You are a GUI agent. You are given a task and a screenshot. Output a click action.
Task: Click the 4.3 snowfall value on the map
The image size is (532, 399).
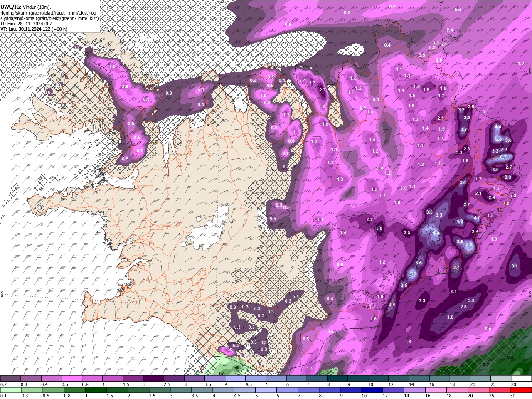[460, 222]
